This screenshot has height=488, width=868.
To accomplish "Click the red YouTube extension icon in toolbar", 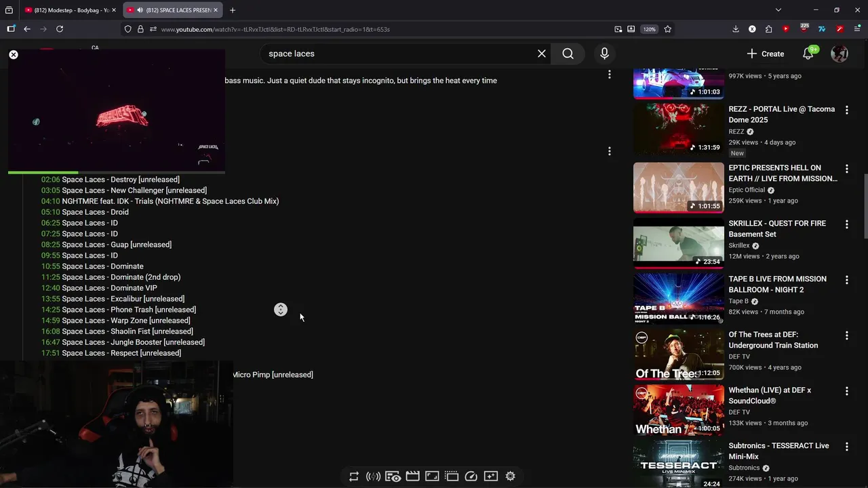I will click(x=785, y=29).
